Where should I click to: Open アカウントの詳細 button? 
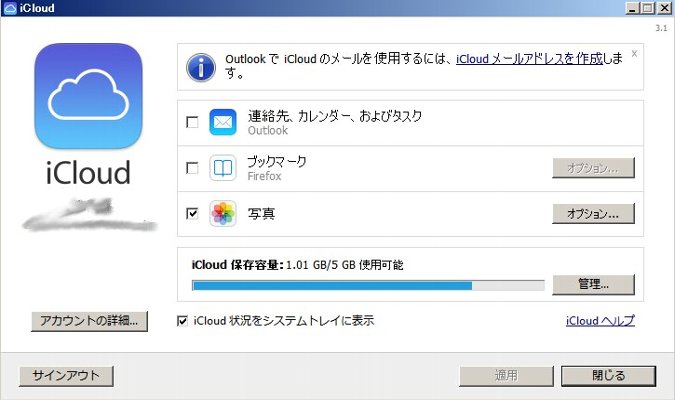[x=89, y=321]
